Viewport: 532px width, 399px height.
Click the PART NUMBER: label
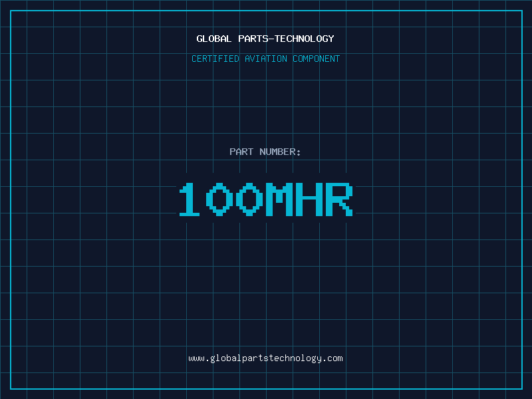[265, 152]
